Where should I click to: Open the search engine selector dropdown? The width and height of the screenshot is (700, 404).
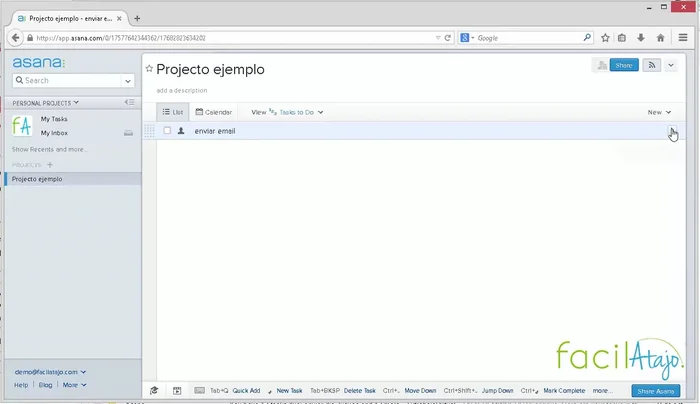pyautogui.click(x=467, y=38)
